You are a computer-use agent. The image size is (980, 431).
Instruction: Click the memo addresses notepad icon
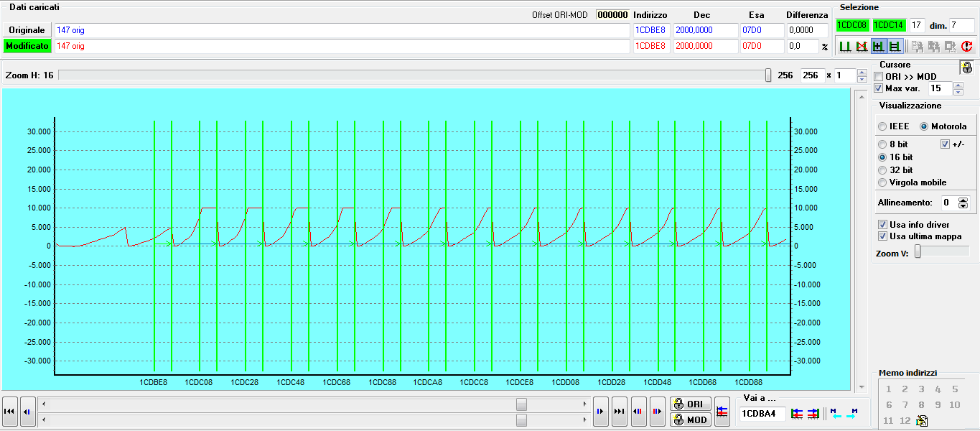[923, 421]
